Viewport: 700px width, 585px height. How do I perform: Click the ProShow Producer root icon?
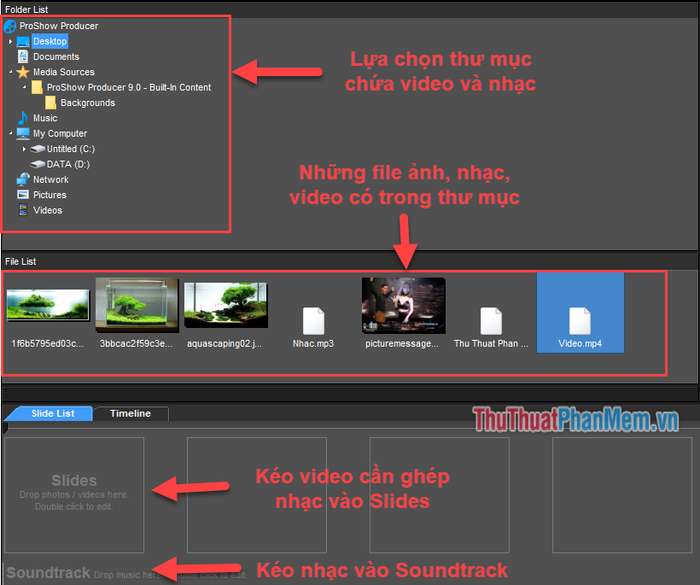tap(10, 26)
